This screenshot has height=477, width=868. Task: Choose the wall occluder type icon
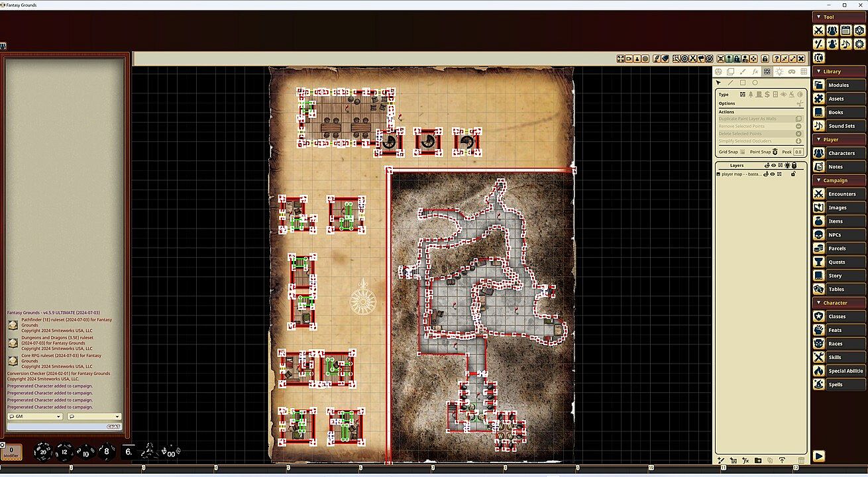(x=743, y=95)
